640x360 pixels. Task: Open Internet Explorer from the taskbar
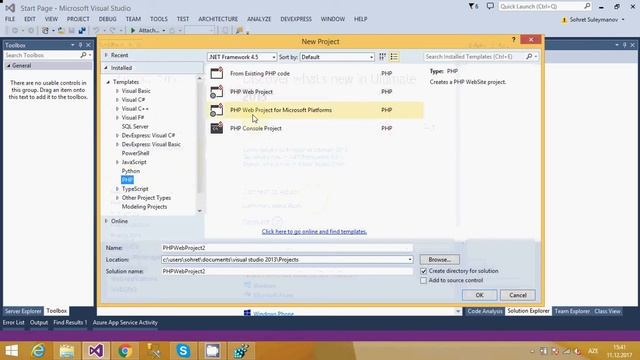(x=38, y=351)
